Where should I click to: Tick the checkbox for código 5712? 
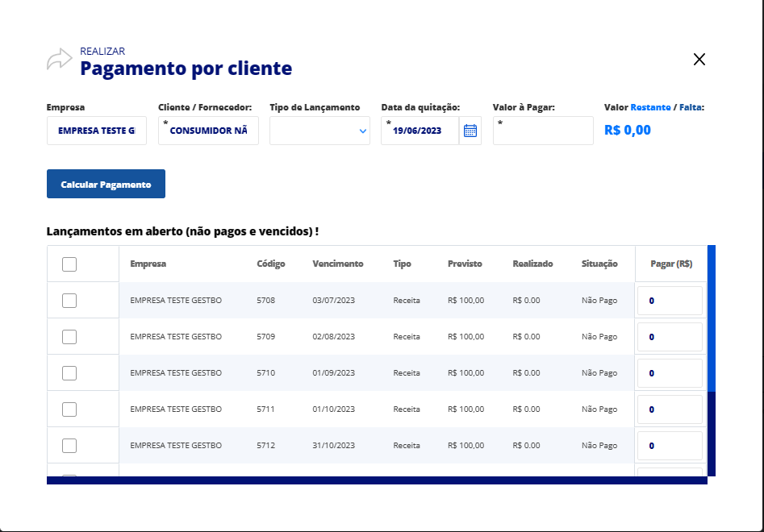[69, 446]
